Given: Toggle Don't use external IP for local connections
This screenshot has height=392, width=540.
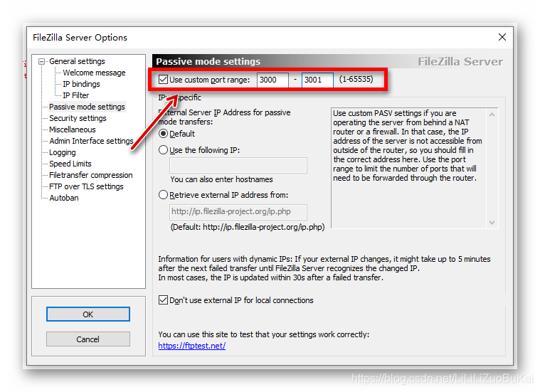Looking at the screenshot, I should 163,300.
